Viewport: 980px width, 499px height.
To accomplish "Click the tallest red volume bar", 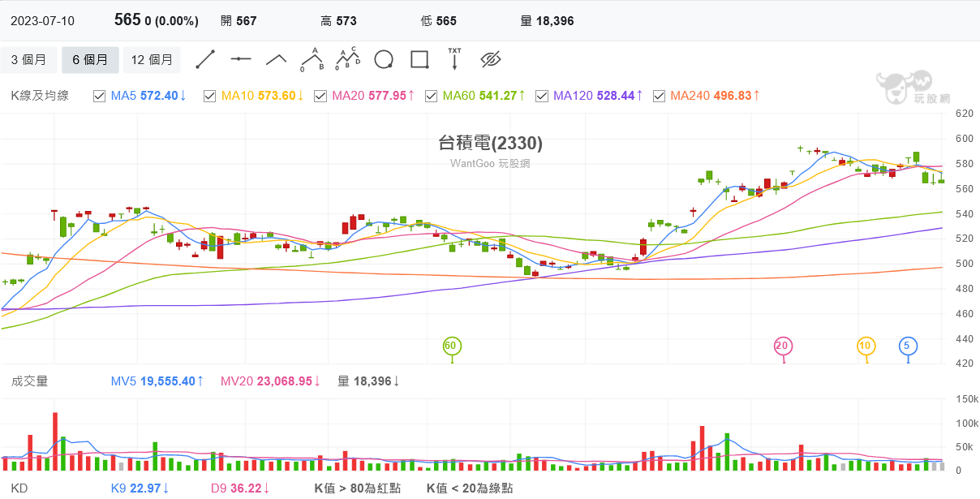I will point(55,441).
